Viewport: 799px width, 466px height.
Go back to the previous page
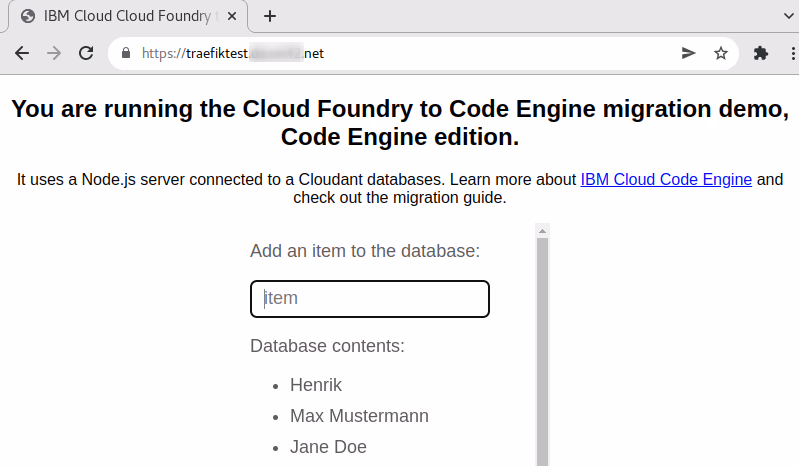22,54
